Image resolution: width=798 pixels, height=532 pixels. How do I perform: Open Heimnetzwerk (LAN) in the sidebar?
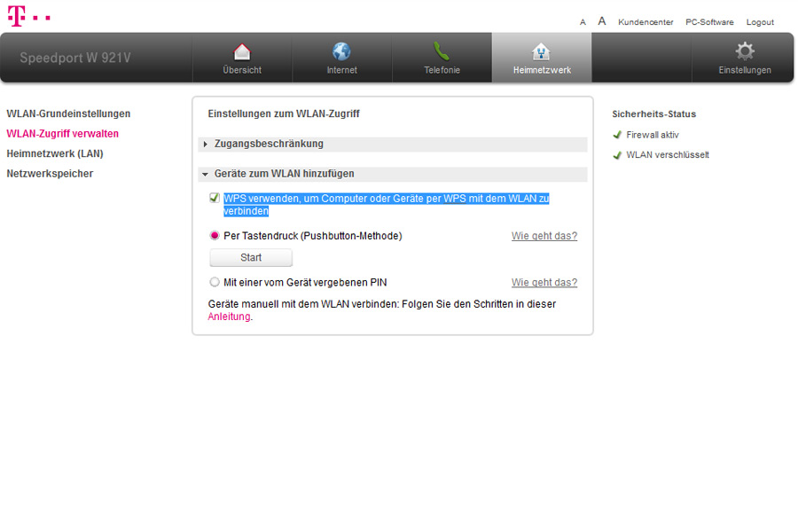(x=55, y=153)
